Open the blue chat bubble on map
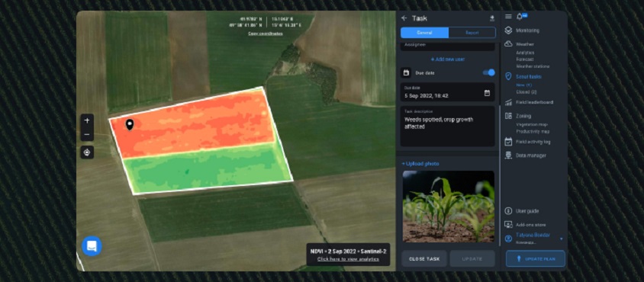The height and width of the screenshot is (282, 644). 92,246
